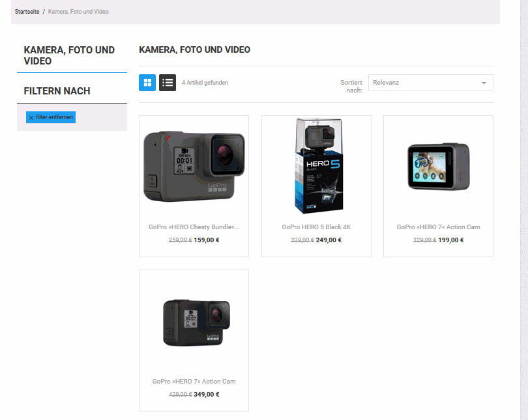
Task: Open the GoPro HERO Chesty Bundle product image
Action: click(x=194, y=166)
